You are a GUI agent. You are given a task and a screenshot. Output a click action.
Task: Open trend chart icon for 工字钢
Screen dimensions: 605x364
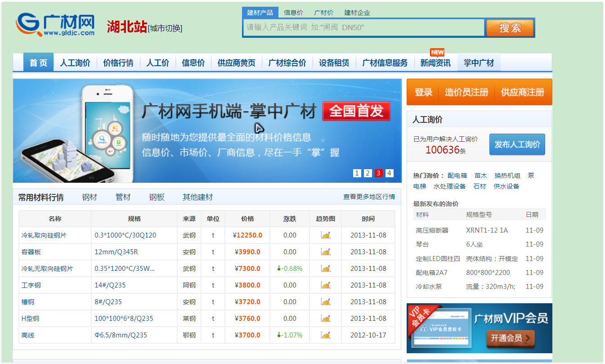(326, 285)
